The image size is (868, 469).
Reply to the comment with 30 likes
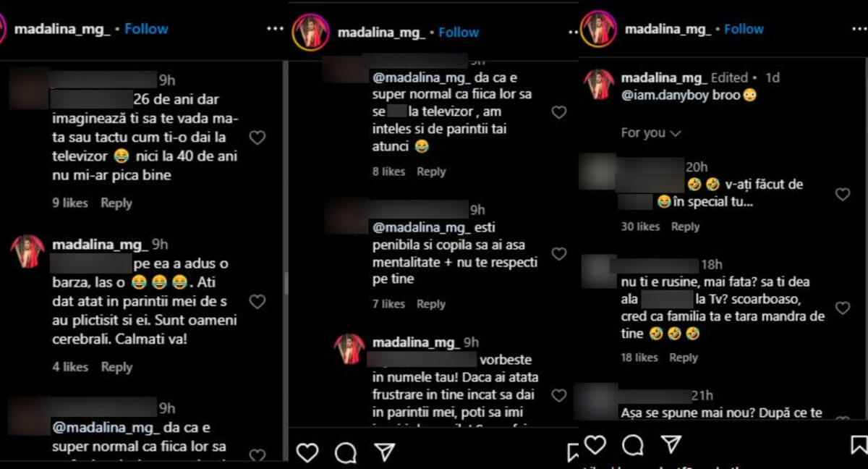[685, 227]
